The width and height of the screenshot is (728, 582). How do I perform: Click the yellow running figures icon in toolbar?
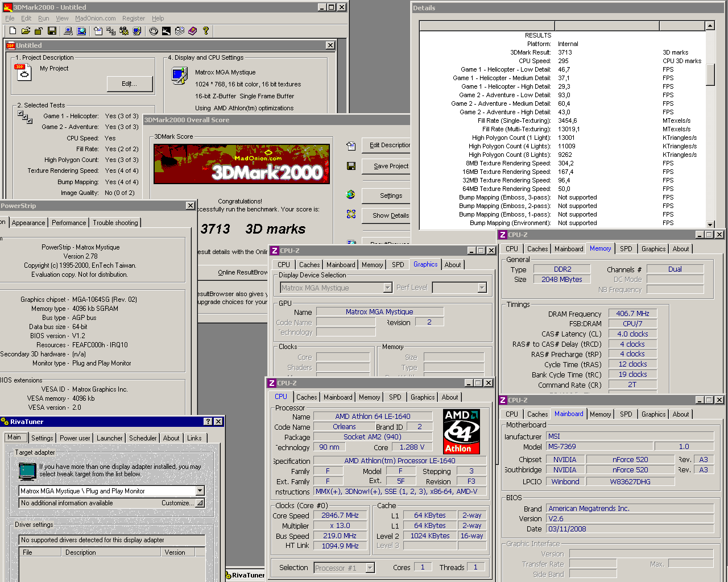tap(124, 31)
